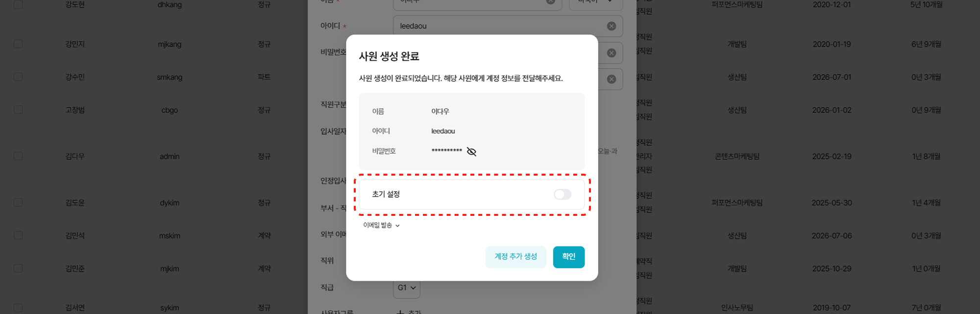
Task: Tick the checkbox for 김민준 row
Action: [18, 268]
